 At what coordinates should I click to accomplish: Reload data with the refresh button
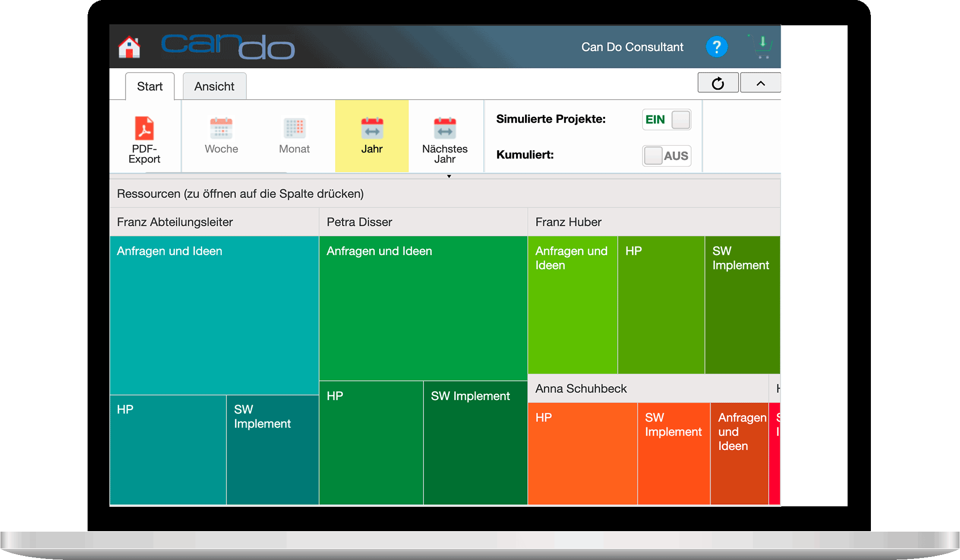tap(718, 83)
